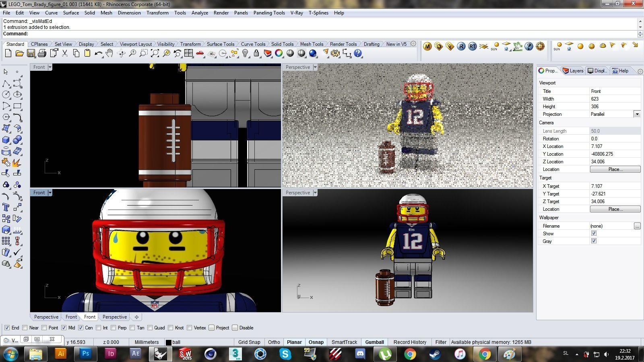Switch to the Perspective viewport tab at bottom left
Image resolution: width=644 pixels, height=362 pixels.
coord(46,317)
